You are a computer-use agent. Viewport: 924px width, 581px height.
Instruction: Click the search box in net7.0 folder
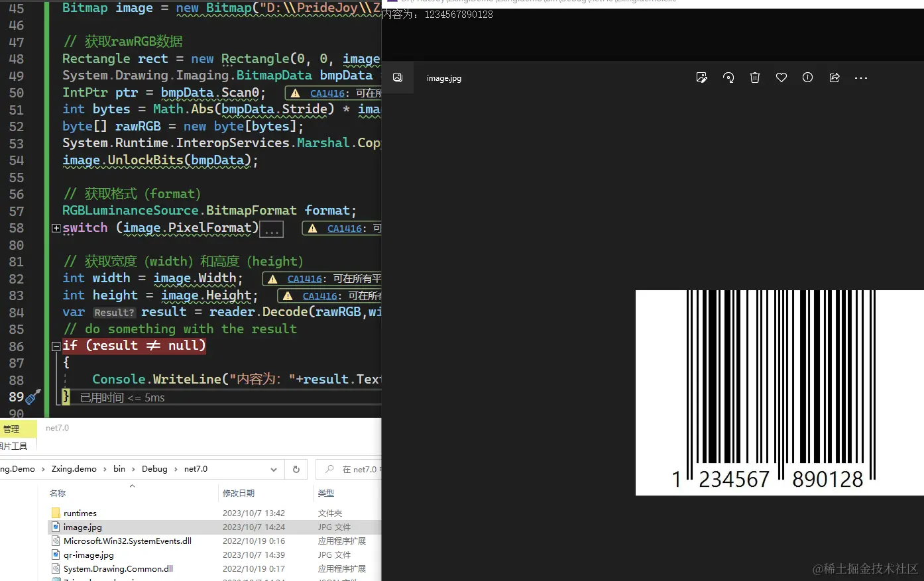(x=349, y=470)
